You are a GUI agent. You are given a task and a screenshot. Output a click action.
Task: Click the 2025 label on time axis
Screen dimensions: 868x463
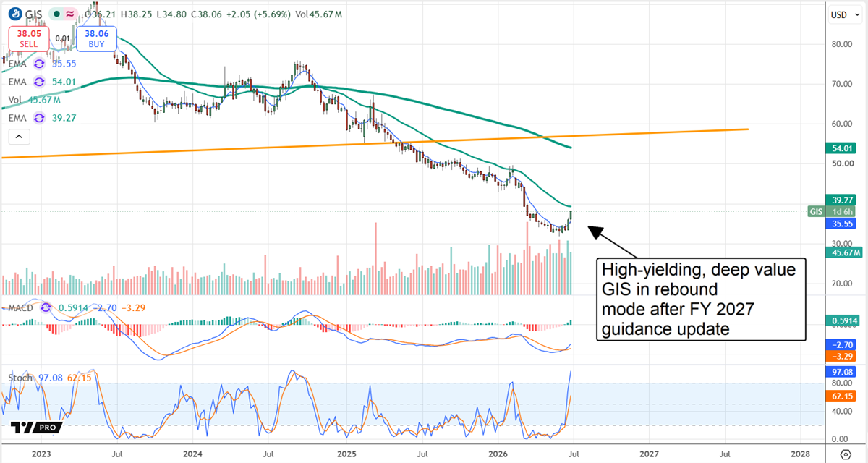tap(346, 454)
